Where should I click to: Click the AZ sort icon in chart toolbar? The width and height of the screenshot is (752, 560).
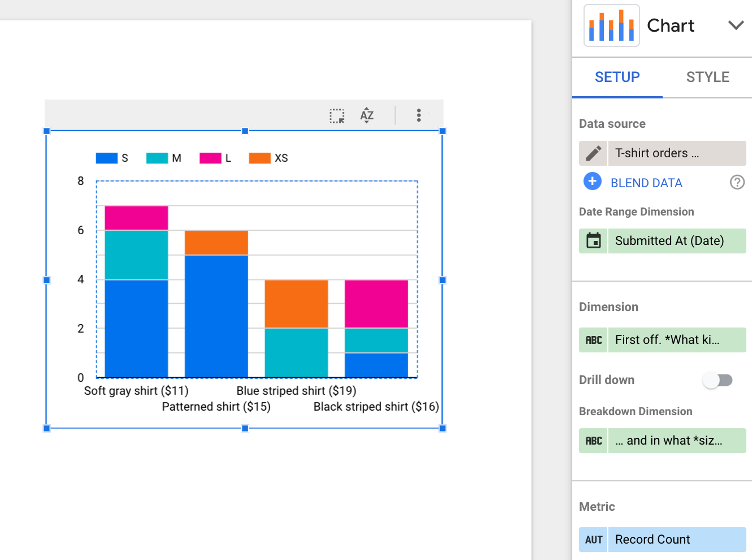click(367, 115)
